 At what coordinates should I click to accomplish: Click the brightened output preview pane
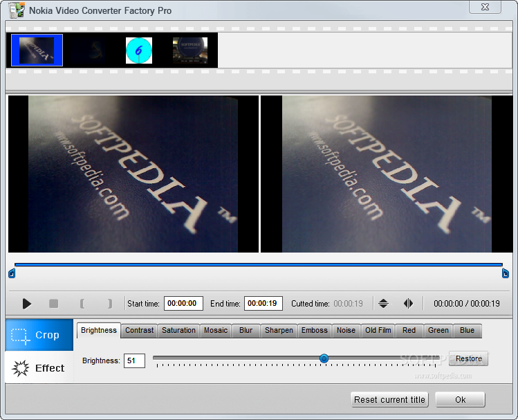pyautogui.click(x=387, y=174)
